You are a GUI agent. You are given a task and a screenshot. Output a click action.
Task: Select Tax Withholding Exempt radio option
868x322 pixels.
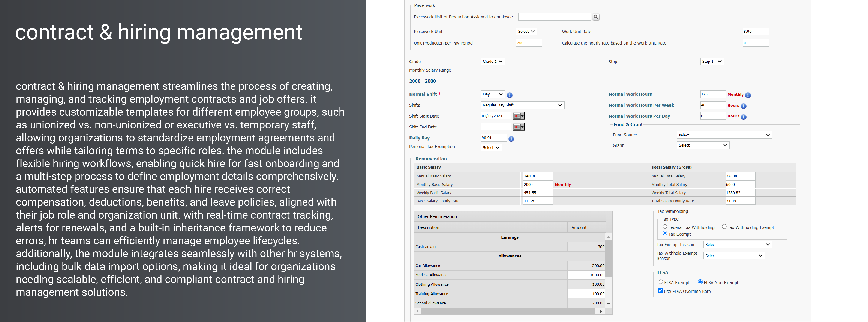(x=724, y=227)
